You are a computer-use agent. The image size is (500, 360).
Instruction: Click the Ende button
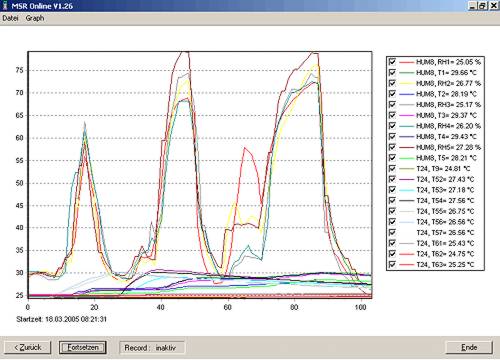coord(469,347)
